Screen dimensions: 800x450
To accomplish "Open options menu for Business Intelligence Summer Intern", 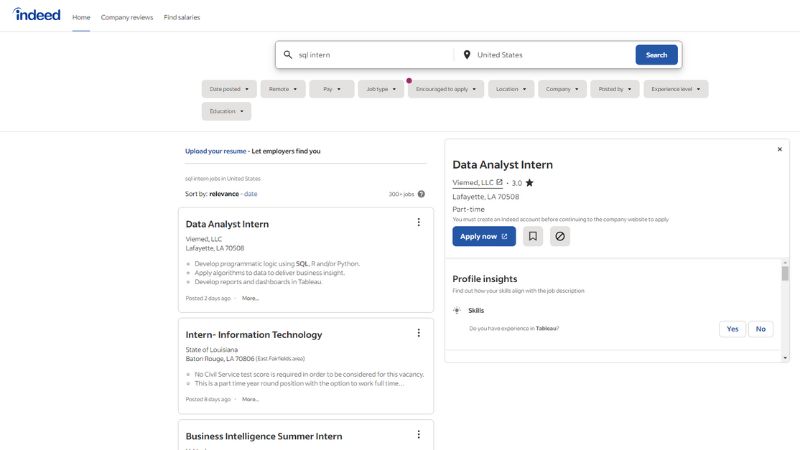I will [x=418, y=434].
